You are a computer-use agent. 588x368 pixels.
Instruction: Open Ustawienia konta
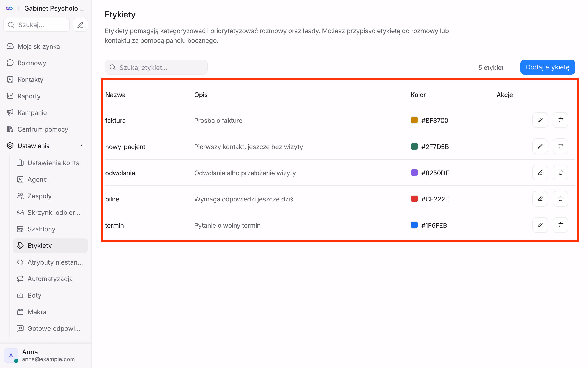(x=50, y=163)
